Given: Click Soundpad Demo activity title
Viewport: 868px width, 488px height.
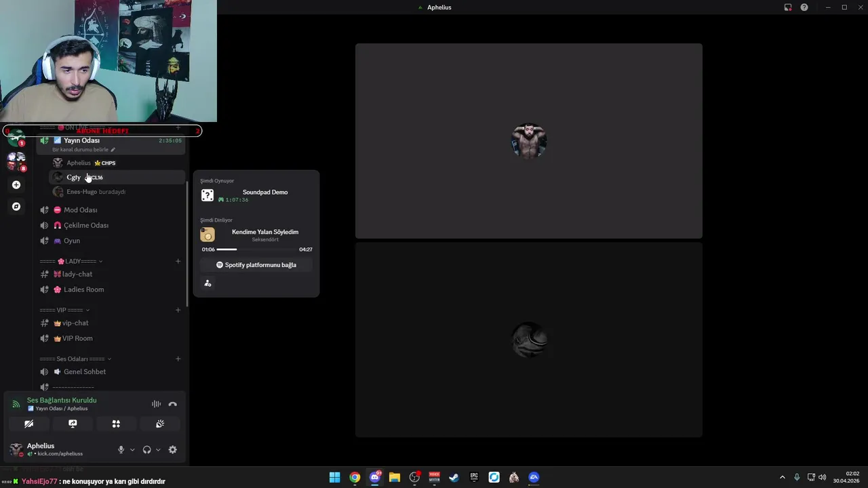Looking at the screenshot, I should (265, 192).
